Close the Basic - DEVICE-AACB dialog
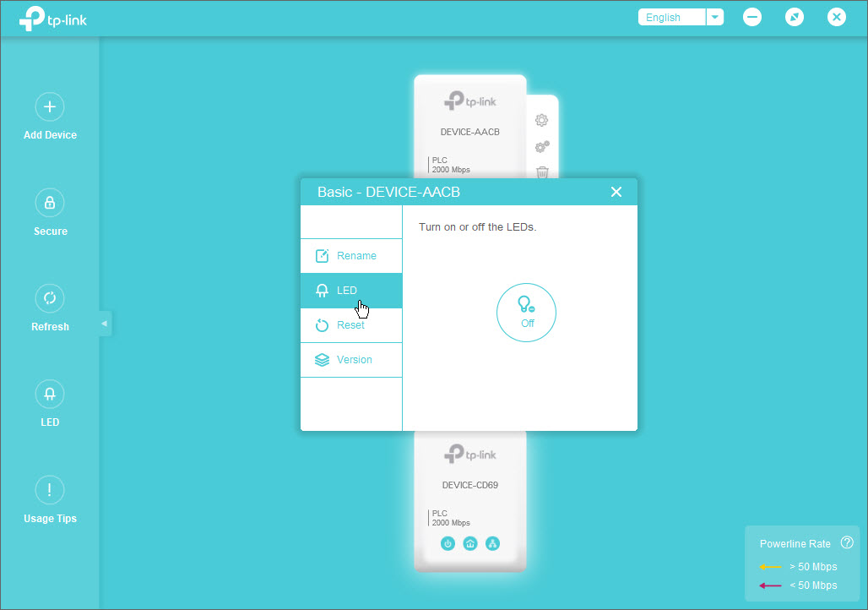This screenshot has width=868, height=610. [616, 192]
